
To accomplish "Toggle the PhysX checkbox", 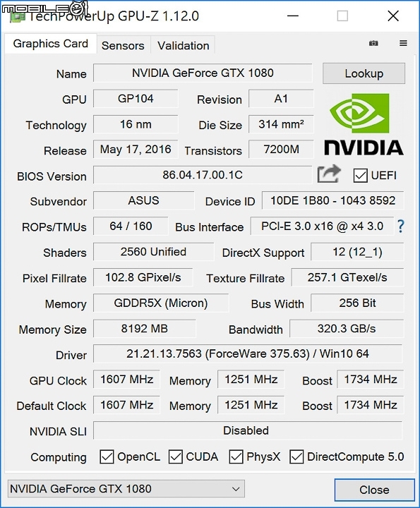I will [236, 456].
